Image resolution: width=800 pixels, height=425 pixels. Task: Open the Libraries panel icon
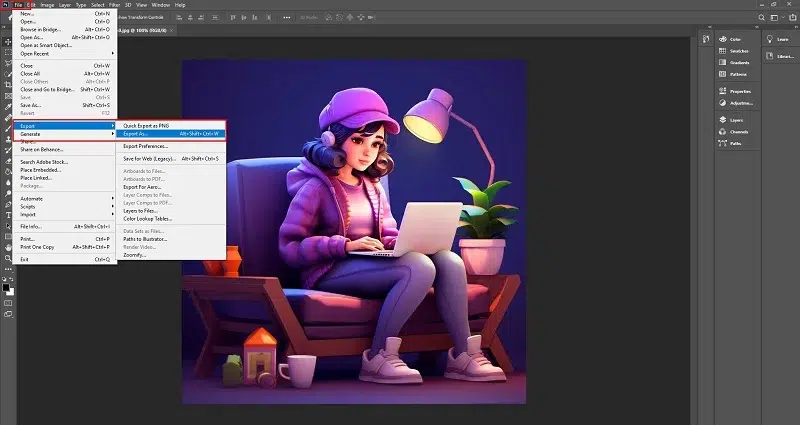770,56
